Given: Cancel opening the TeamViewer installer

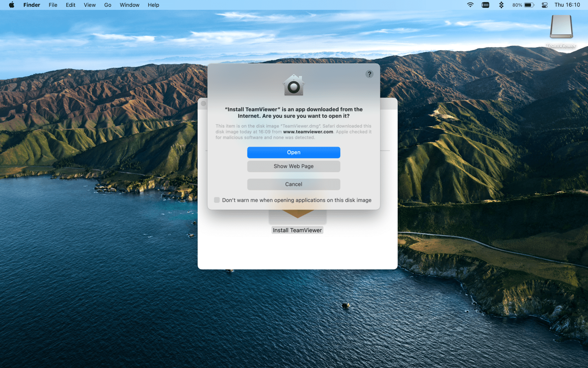Looking at the screenshot, I should click(x=294, y=184).
